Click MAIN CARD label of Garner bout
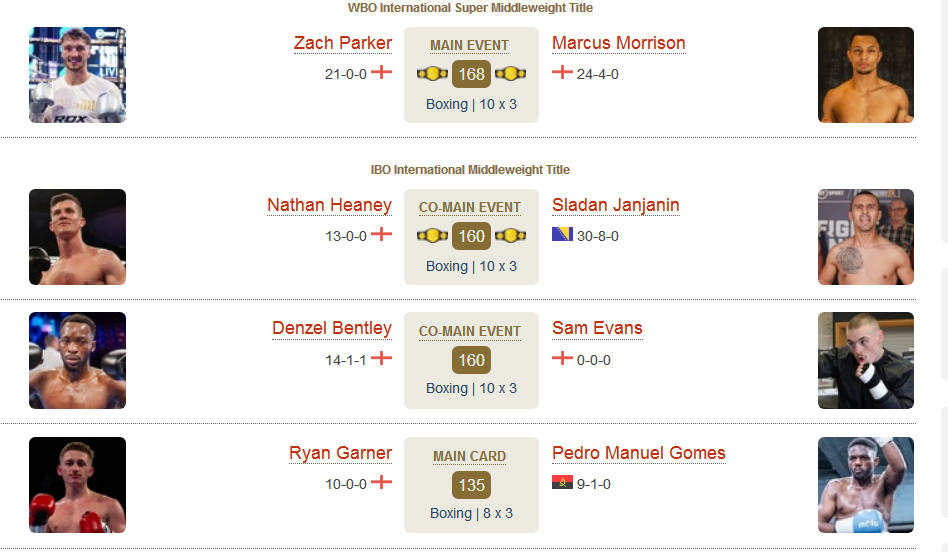 (470, 456)
